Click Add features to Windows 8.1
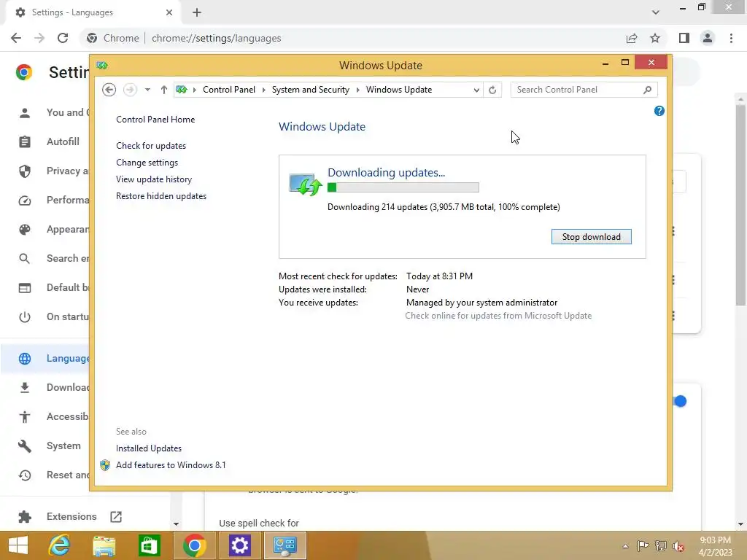Image resolution: width=747 pixels, height=560 pixels. click(x=171, y=464)
